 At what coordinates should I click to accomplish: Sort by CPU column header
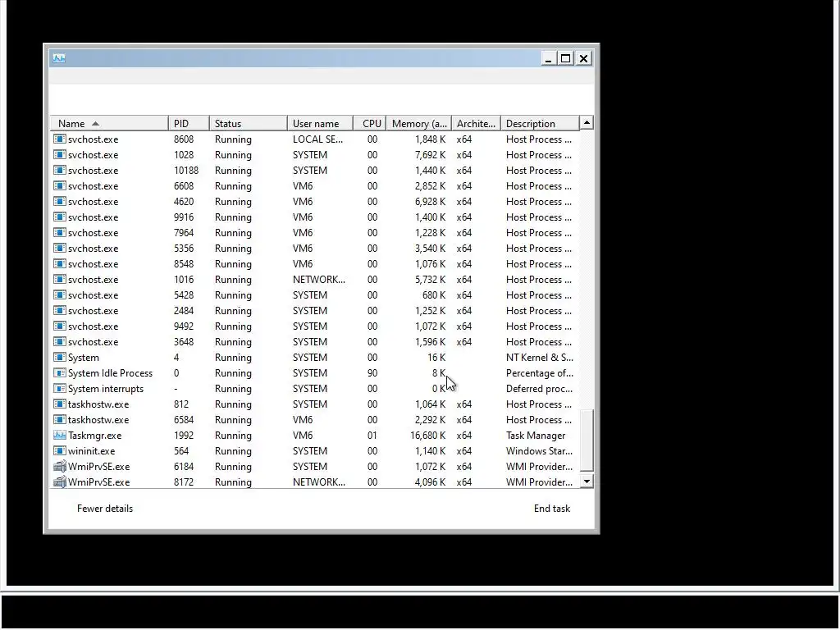[370, 123]
